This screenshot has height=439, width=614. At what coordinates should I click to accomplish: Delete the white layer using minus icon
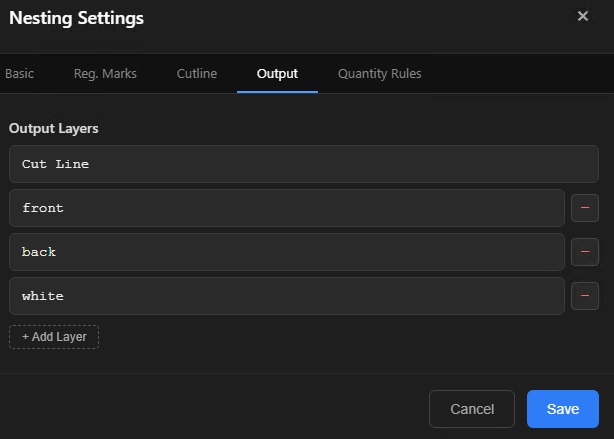click(x=585, y=296)
